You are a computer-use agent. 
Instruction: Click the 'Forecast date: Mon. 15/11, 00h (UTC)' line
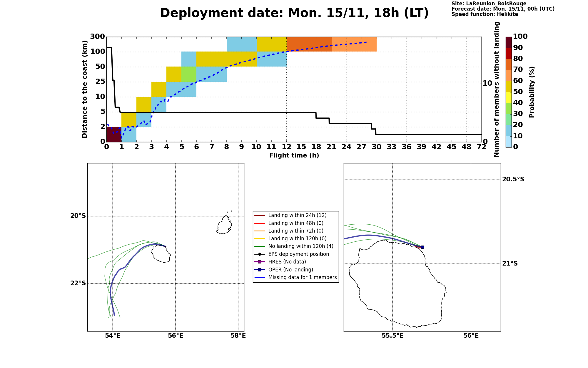click(503, 9)
